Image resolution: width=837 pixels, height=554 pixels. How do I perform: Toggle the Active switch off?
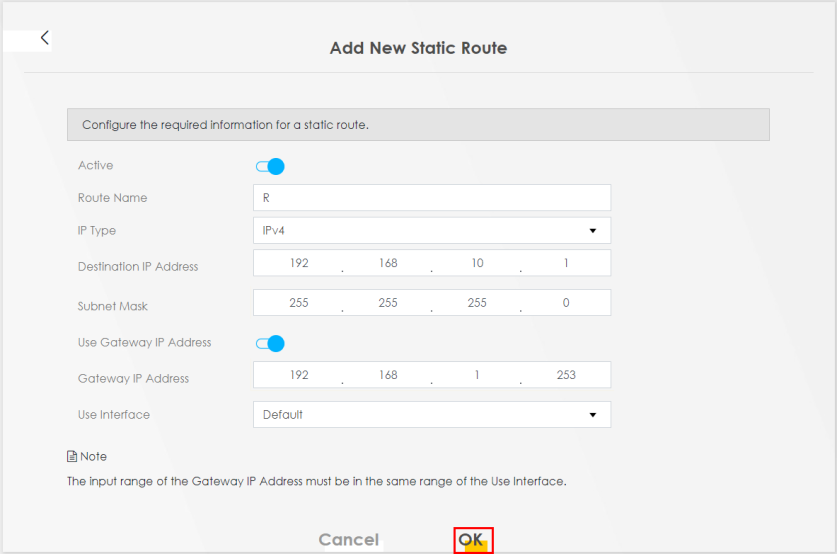(270, 167)
